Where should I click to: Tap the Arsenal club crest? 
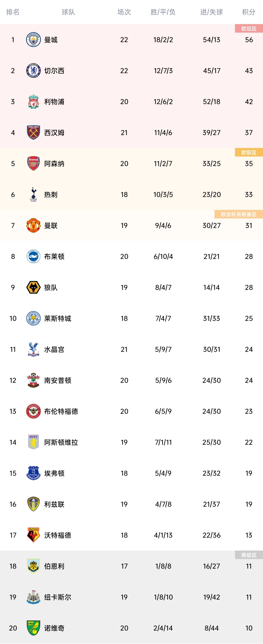[x=33, y=164]
